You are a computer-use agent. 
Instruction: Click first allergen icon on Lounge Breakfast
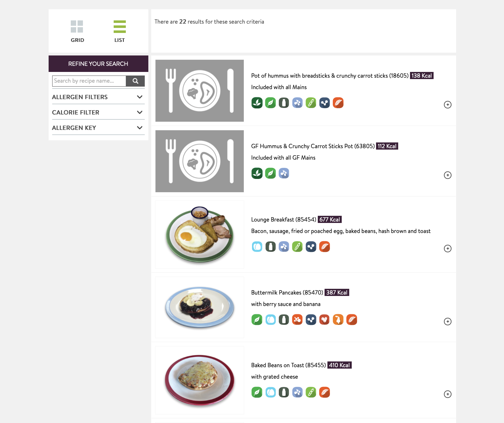[x=257, y=247]
